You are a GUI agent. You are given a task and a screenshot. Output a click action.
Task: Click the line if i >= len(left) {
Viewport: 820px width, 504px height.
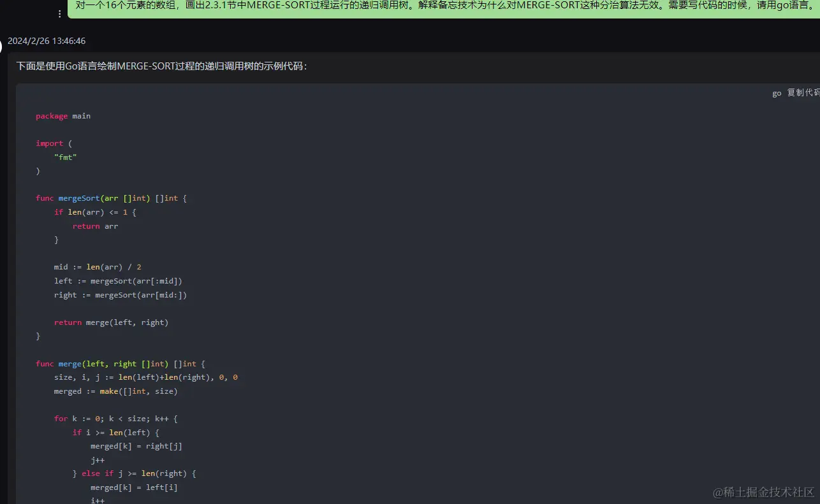(115, 433)
